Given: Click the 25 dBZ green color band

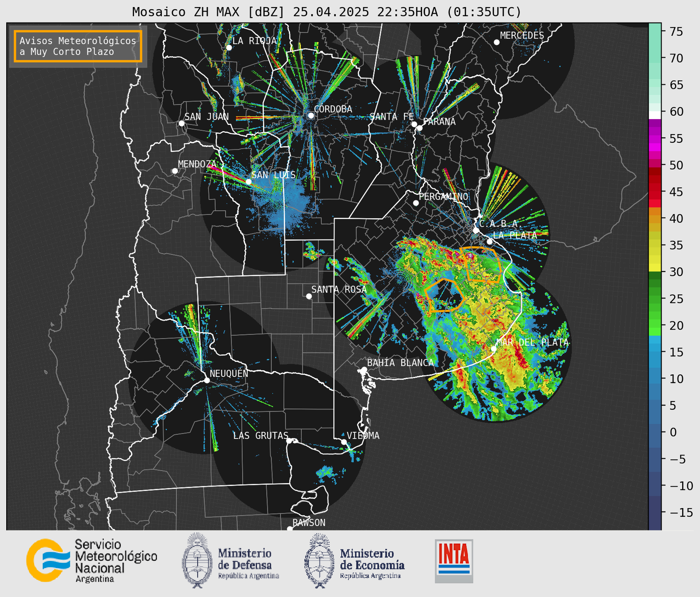Looking at the screenshot, I should click(x=655, y=299).
